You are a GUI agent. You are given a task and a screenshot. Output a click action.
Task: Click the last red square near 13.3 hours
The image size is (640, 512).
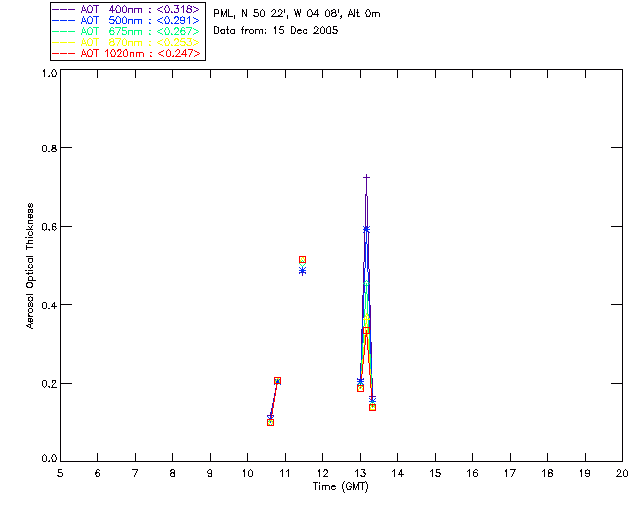pos(372,407)
